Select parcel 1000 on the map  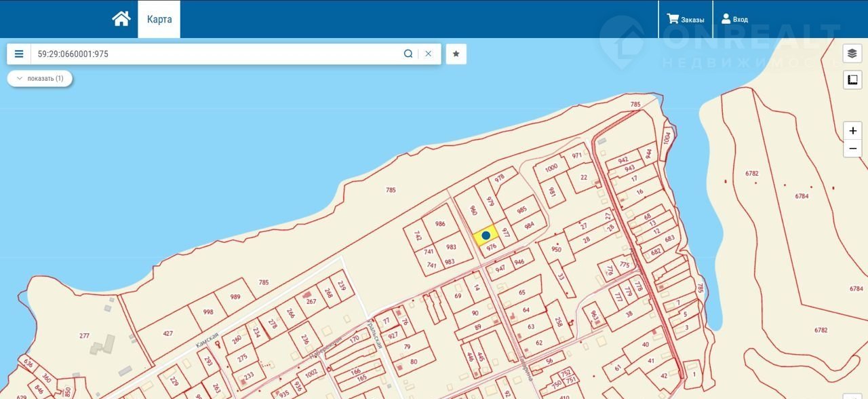(551, 168)
